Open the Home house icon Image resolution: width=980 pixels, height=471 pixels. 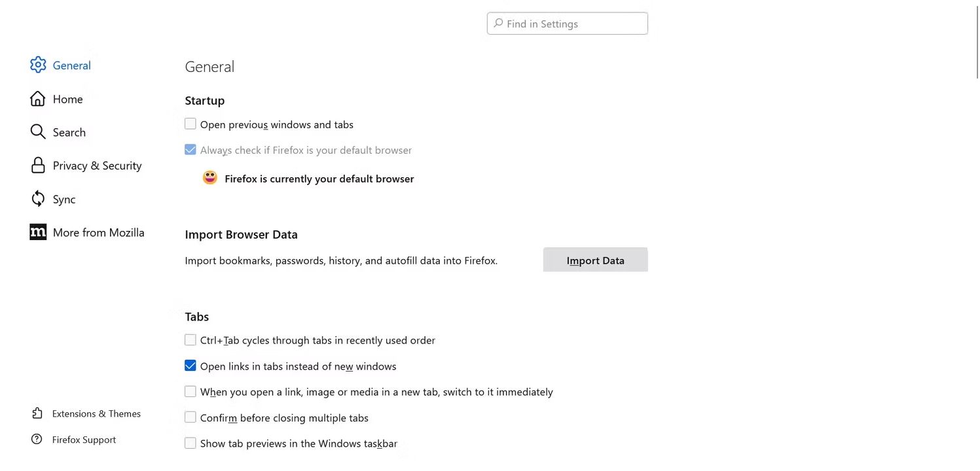38,99
